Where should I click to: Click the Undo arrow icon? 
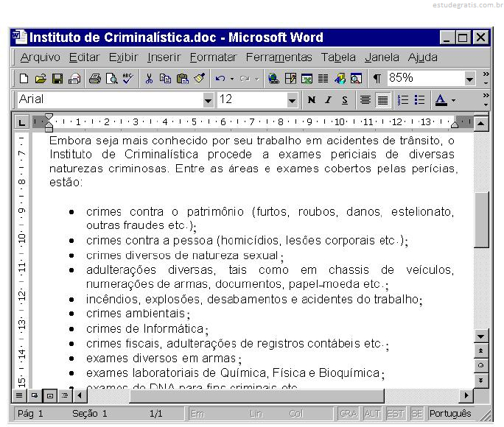coord(220,79)
